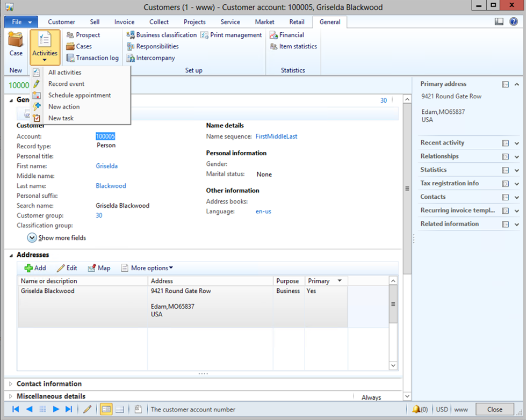The image size is (526, 420).
Task: Open the More options dropdown
Action: (152, 268)
